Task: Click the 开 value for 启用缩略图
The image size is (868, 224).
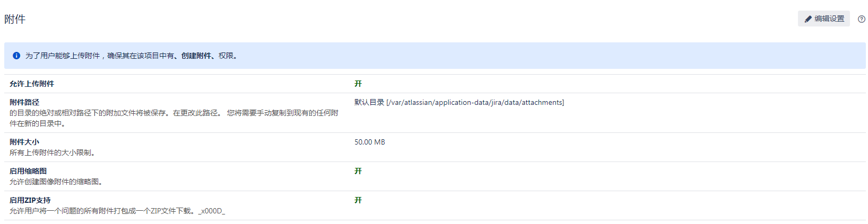Action: 358,171
